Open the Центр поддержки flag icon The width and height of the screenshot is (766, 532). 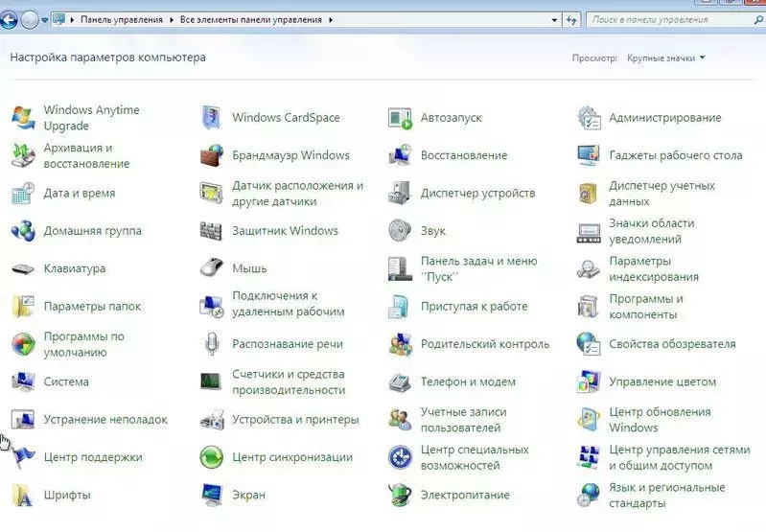pyautogui.click(x=23, y=457)
